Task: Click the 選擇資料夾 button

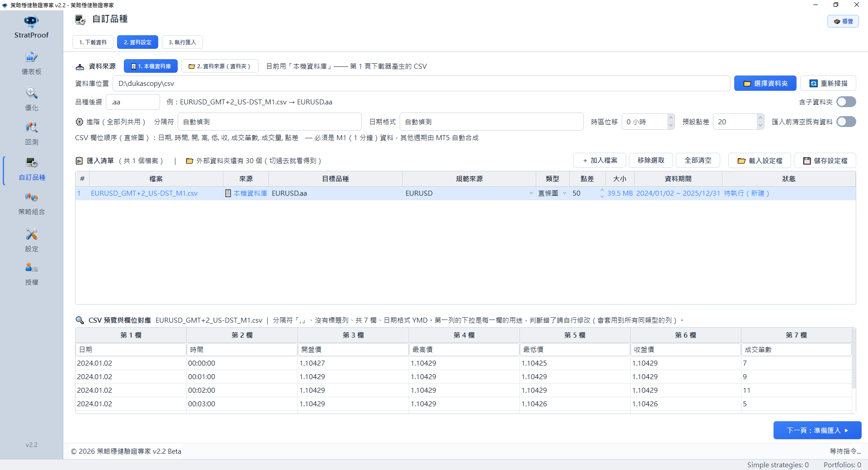Action: pos(765,84)
